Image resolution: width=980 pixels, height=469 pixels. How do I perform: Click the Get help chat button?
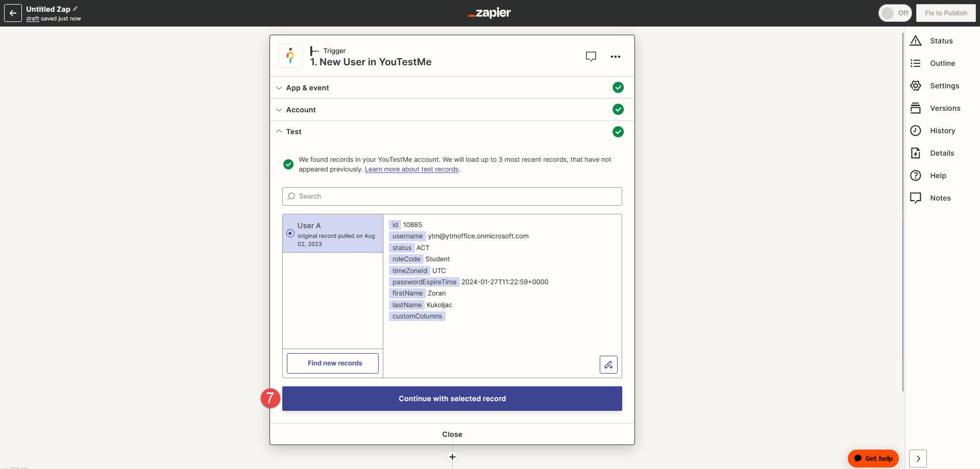point(873,458)
